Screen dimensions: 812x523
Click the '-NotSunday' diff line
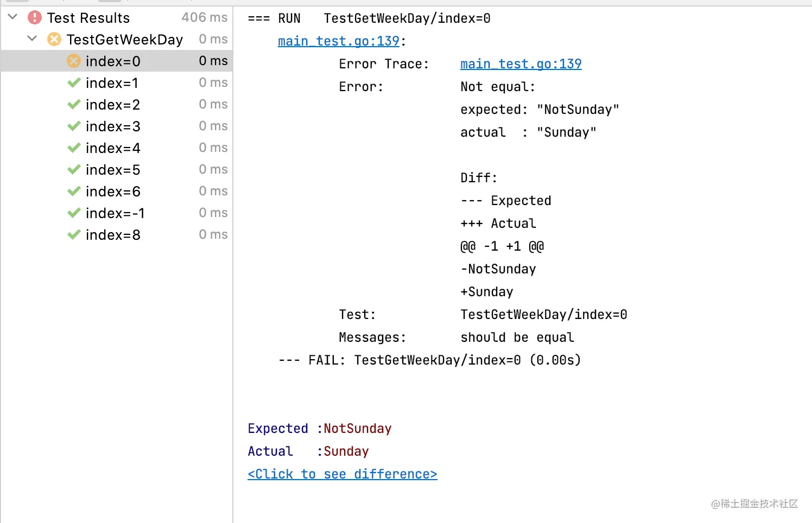pos(498,269)
